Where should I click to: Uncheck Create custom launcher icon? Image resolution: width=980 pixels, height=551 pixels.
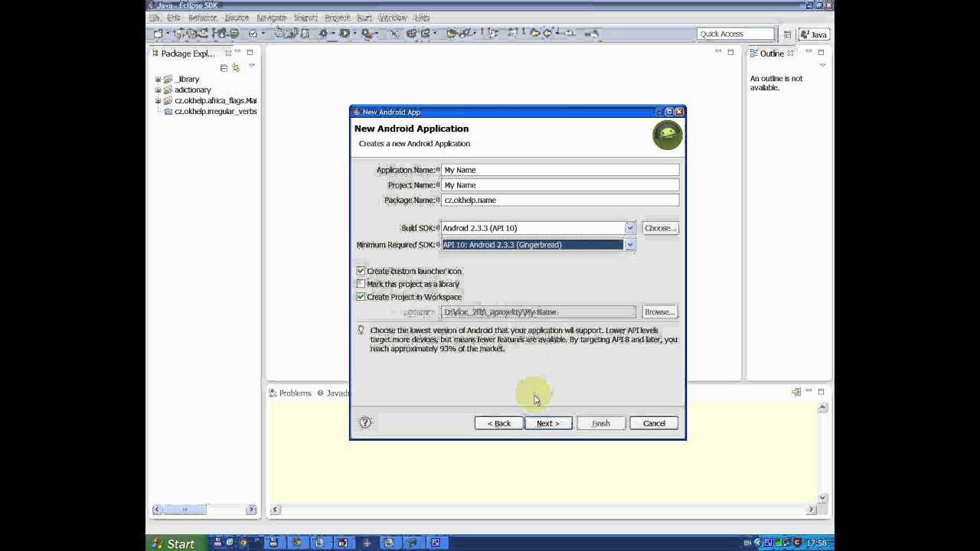[x=361, y=271]
